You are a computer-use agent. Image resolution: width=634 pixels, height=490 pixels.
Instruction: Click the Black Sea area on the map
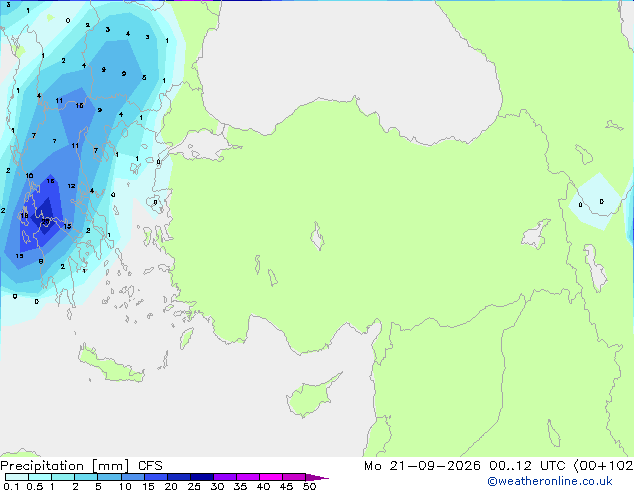tap(348, 61)
